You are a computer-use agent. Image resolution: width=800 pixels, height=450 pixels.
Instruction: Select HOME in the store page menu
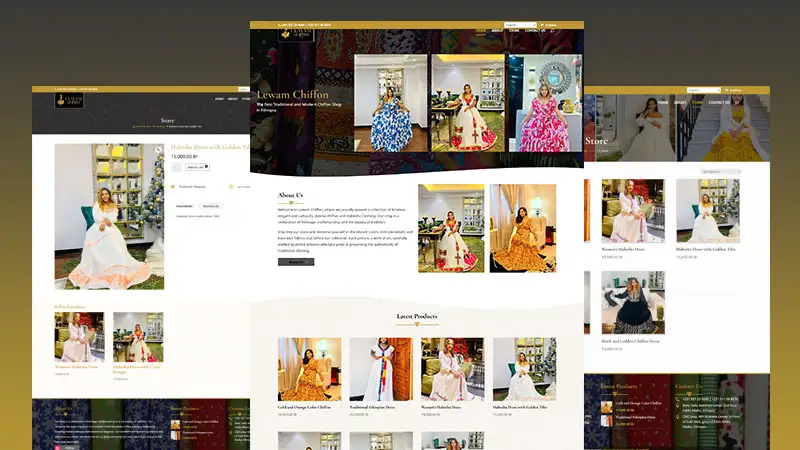(663, 103)
